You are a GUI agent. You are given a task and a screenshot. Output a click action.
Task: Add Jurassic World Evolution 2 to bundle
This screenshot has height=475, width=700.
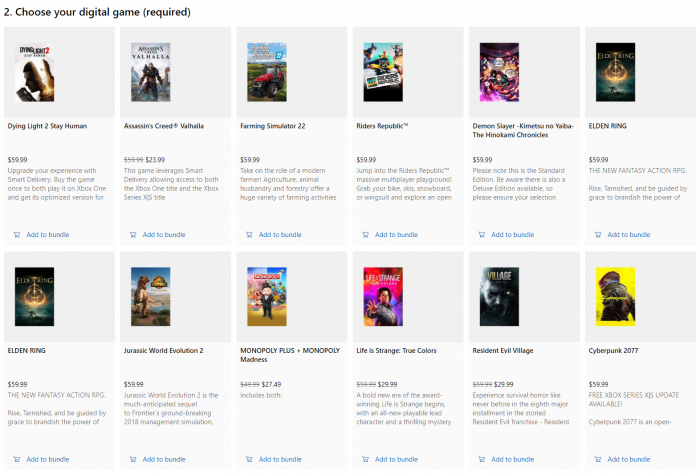164,459
